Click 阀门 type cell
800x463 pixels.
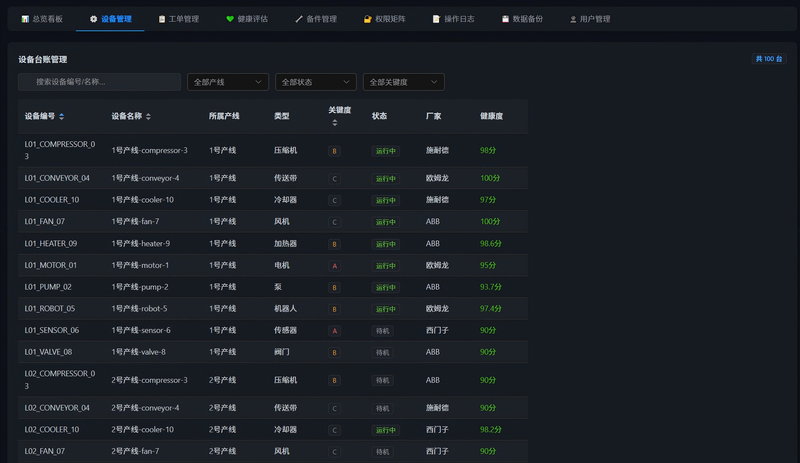[x=282, y=352]
